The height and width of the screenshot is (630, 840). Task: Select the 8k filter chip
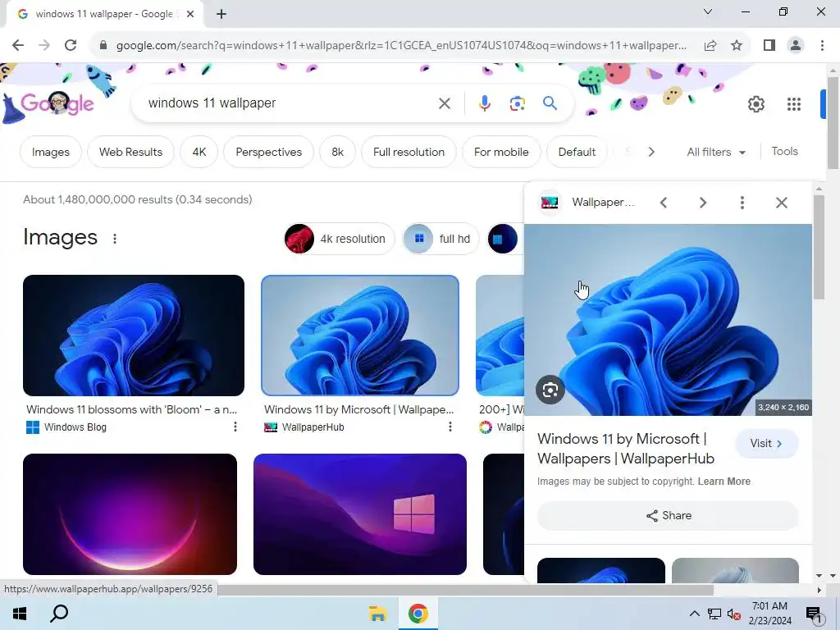point(337,152)
